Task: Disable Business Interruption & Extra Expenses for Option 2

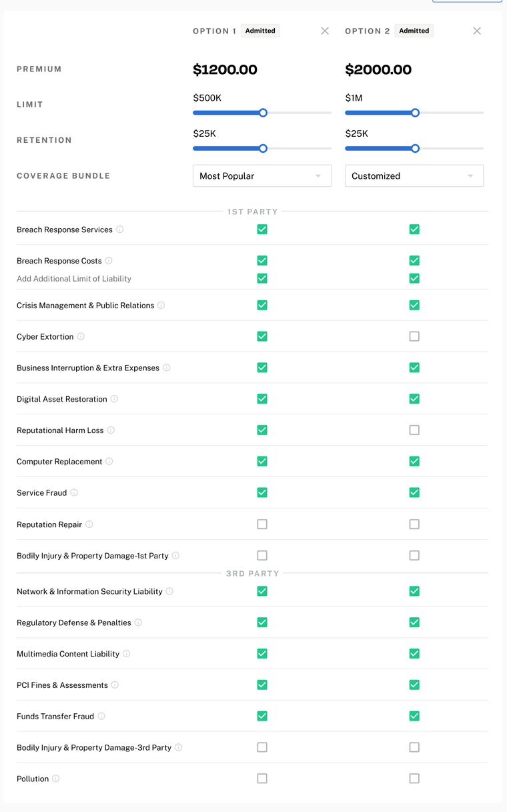Action: 414,368
